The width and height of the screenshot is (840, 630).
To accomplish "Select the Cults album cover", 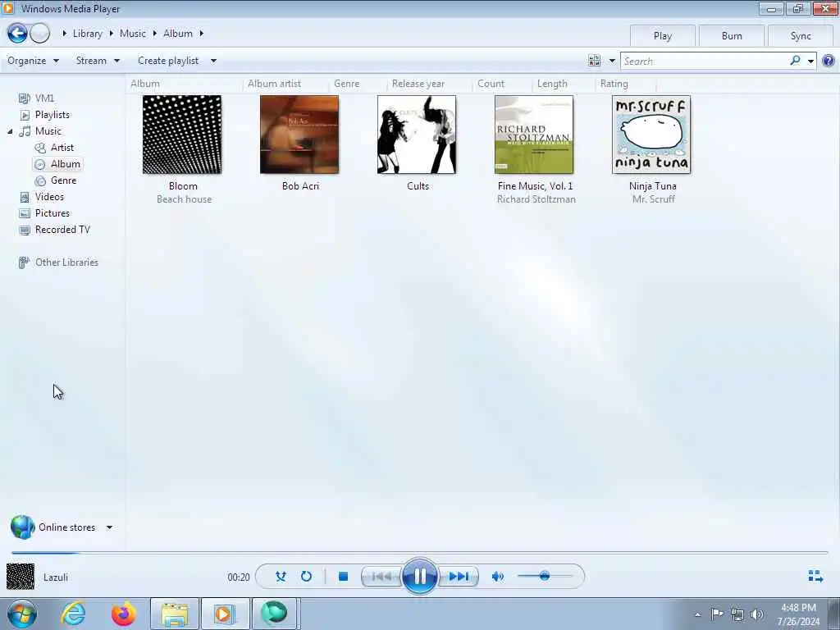I will 417,135.
